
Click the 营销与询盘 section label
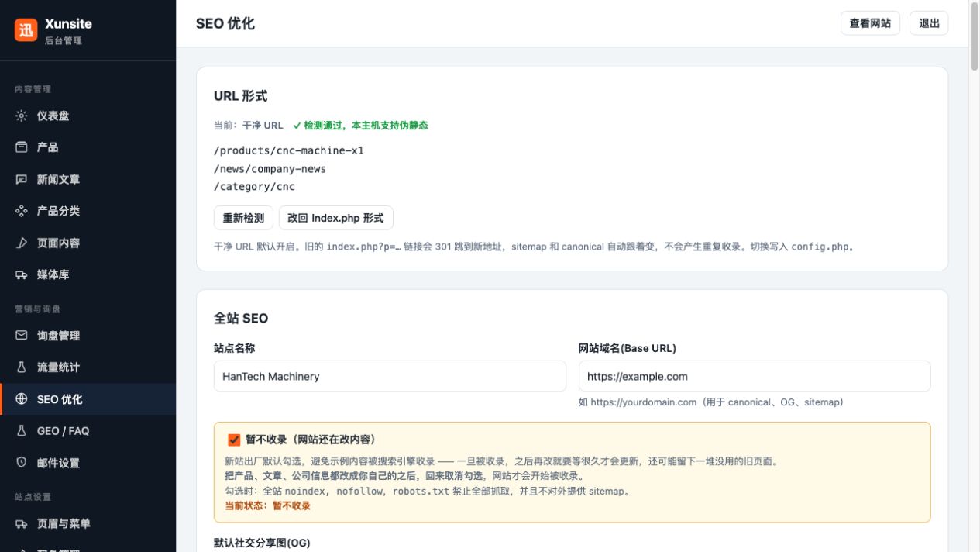click(38, 309)
